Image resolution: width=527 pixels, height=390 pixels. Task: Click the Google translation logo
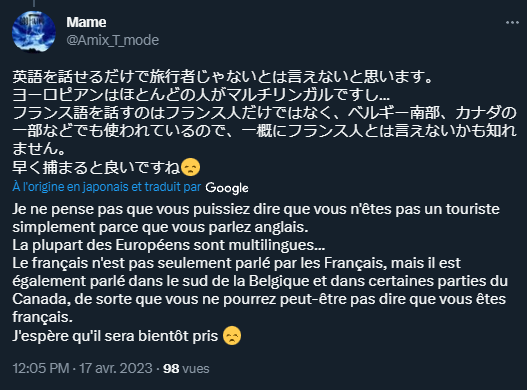(x=227, y=188)
